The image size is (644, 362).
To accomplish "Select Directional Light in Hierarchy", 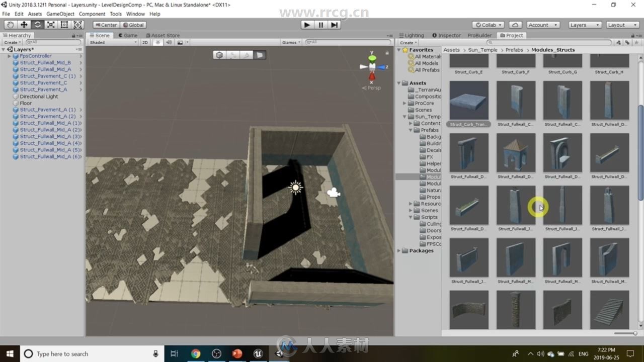I will (39, 96).
